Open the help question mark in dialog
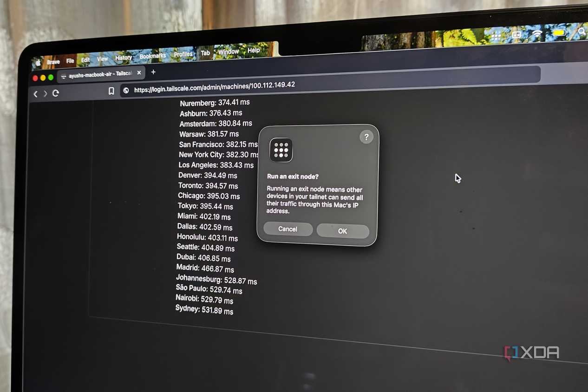Image resolution: width=588 pixels, height=392 pixels. tap(366, 137)
